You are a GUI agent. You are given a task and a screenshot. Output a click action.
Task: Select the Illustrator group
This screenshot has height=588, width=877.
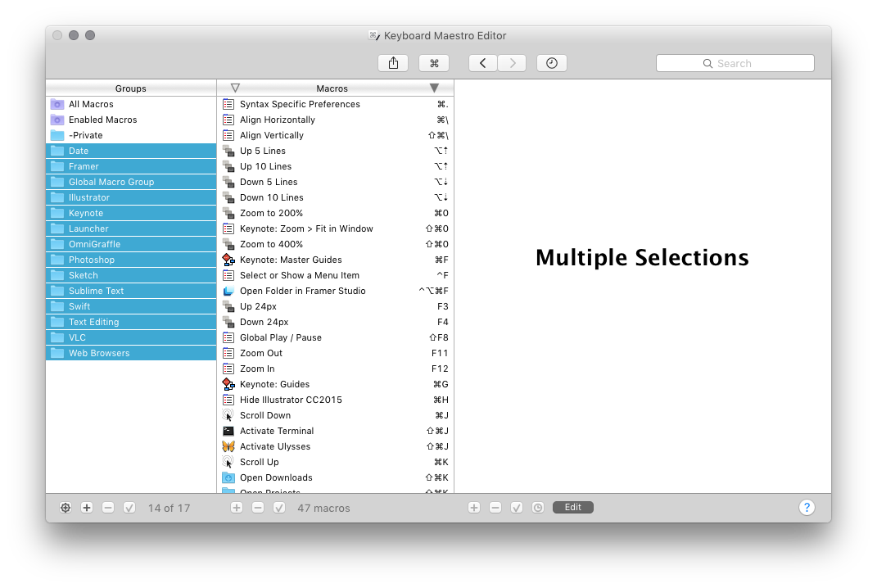click(x=131, y=197)
